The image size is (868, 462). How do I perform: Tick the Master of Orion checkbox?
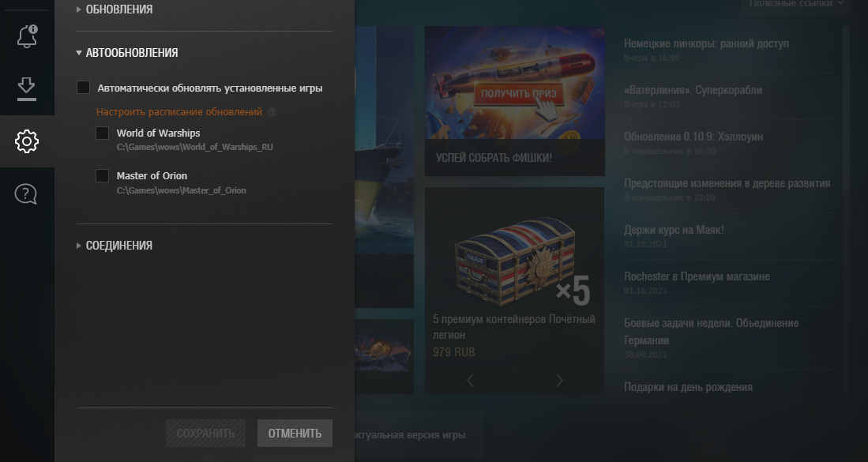103,176
